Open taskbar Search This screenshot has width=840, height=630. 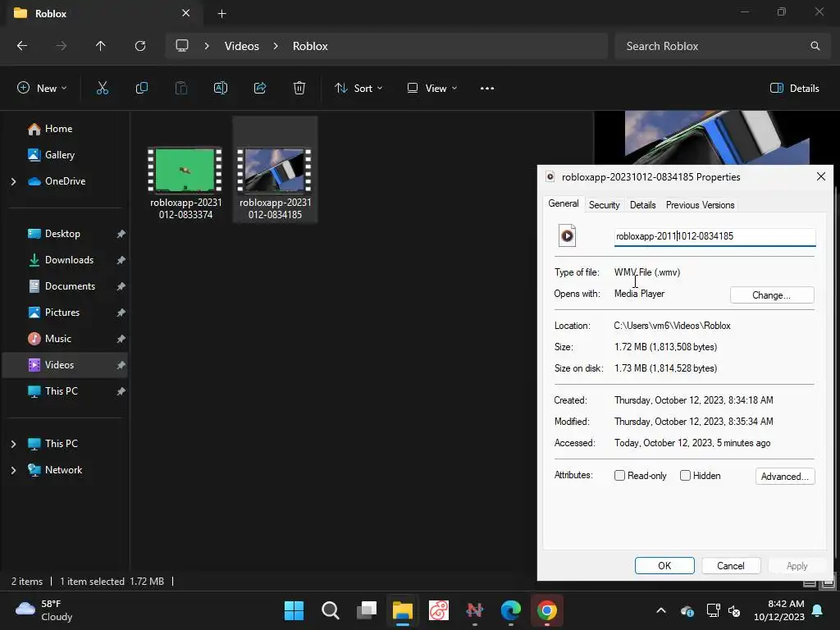click(330, 610)
